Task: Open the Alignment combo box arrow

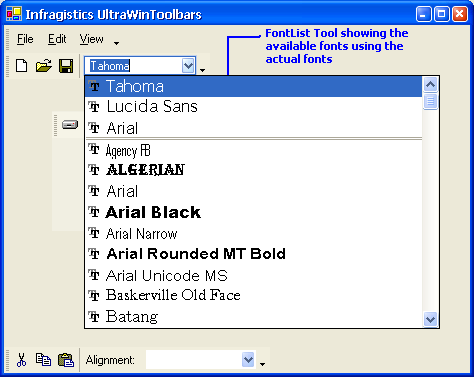Action: [x=248, y=360]
